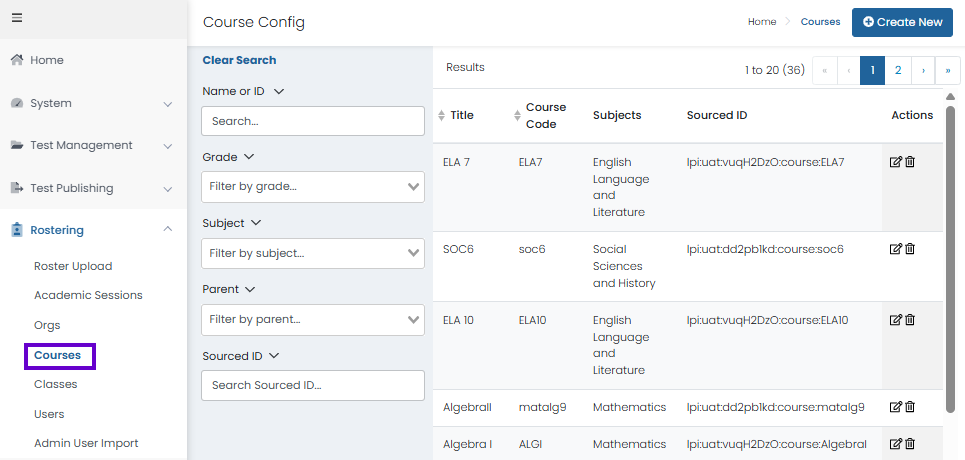Edit the ELA 7 course
965x460 pixels.
pos(896,162)
